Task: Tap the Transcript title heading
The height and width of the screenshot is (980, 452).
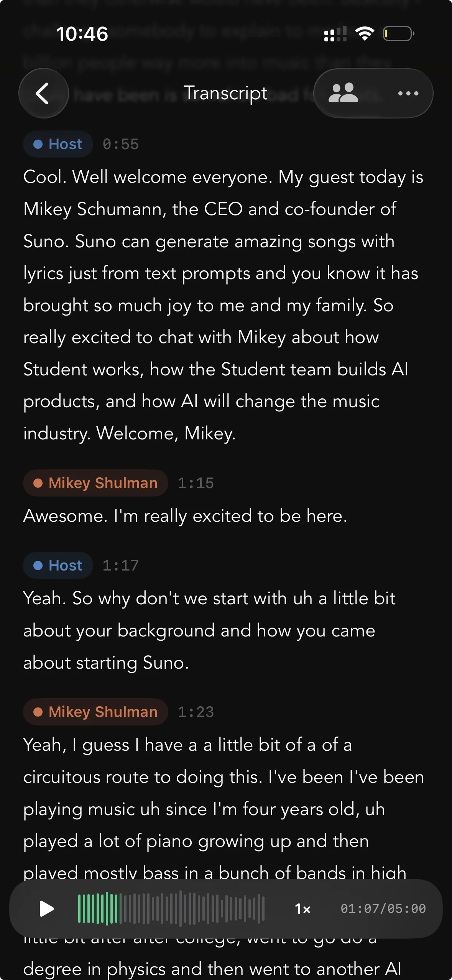Action: [226, 93]
